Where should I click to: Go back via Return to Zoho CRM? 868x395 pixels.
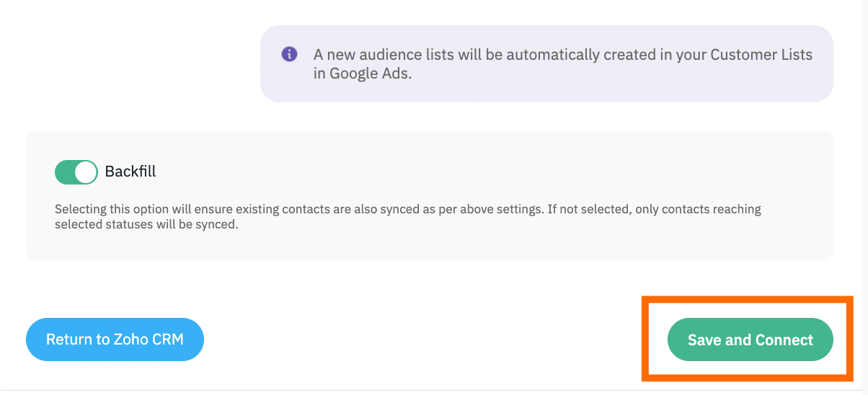click(115, 339)
